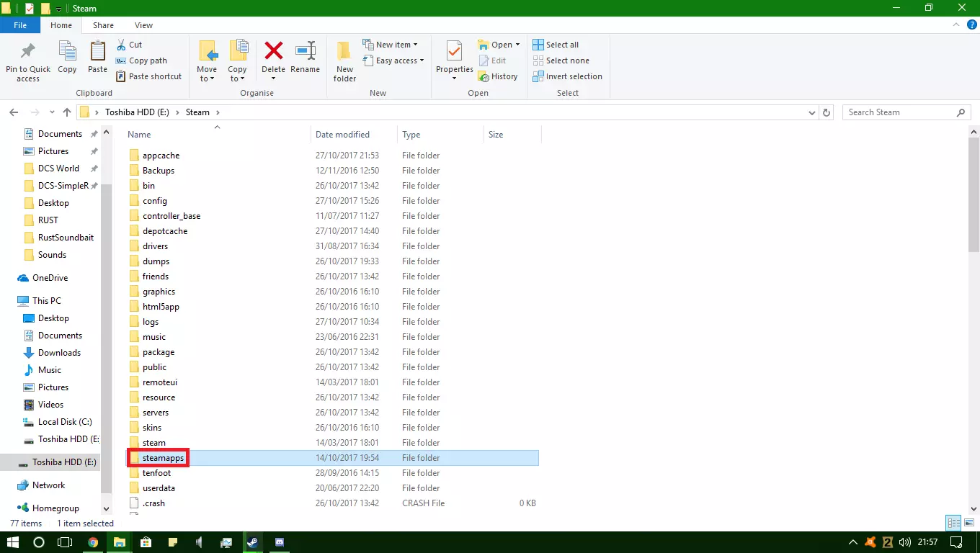Click the navigation pane scrollbar
980x553 pixels.
click(x=107, y=338)
